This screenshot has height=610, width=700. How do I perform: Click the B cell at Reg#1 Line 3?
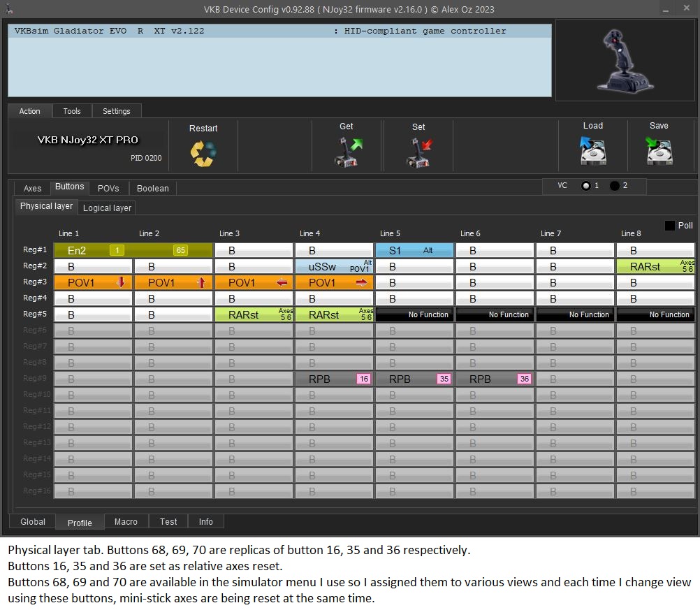coord(254,251)
